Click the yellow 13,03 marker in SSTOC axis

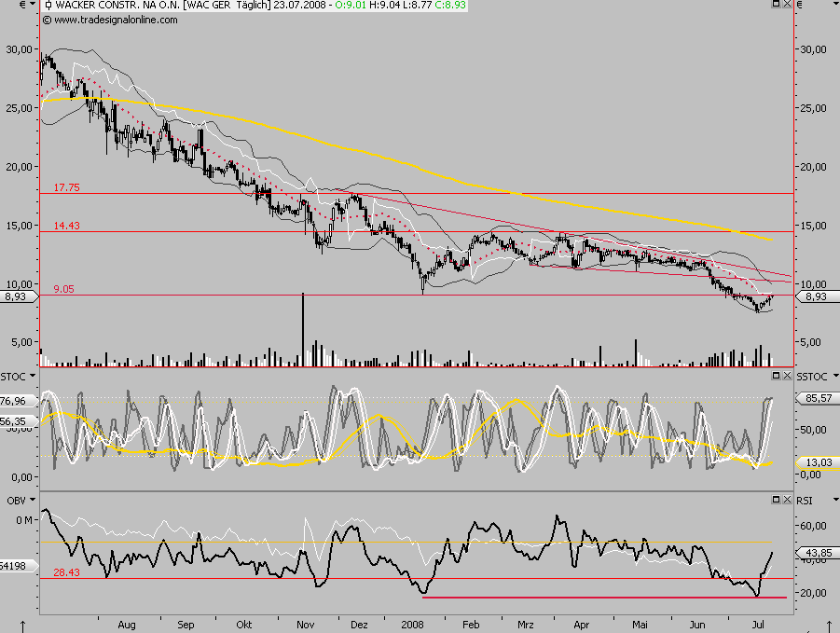(815, 463)
